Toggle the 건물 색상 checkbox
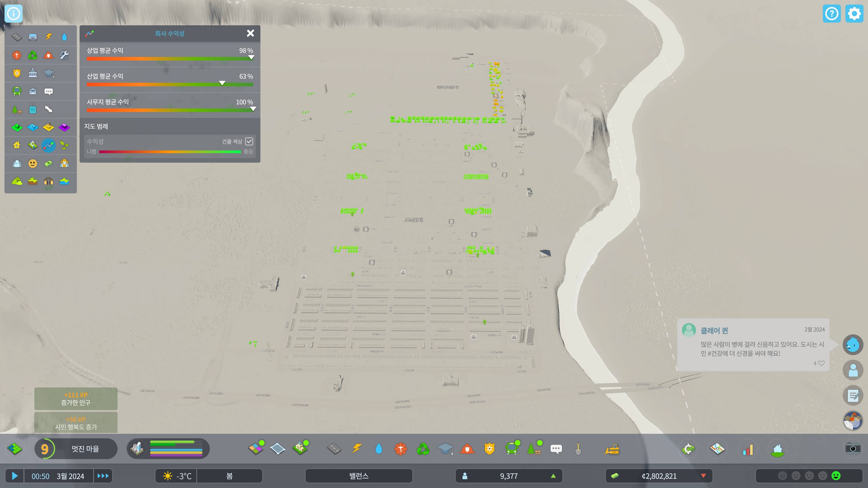Screen dimensions: 868x488 (249, 141)
